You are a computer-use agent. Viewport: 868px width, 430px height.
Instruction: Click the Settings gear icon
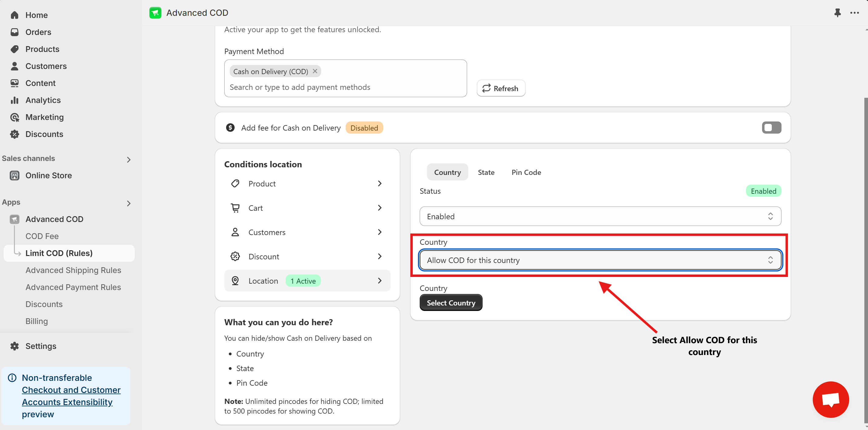[15, 346]
